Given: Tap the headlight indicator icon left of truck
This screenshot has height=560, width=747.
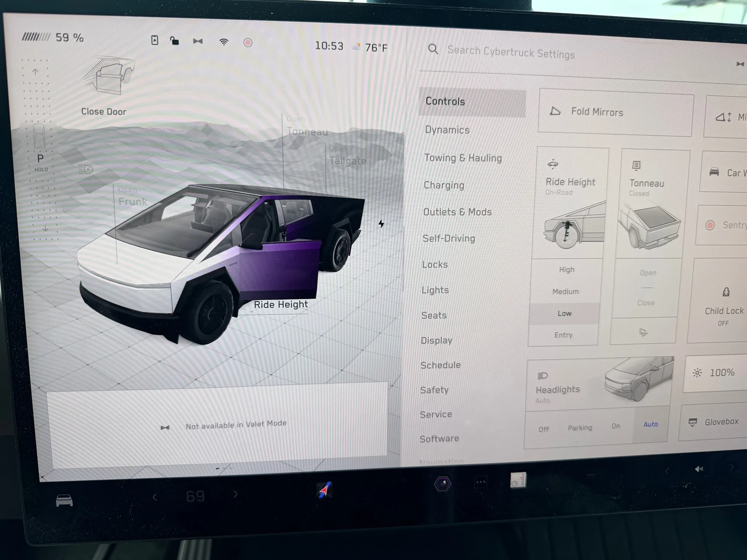Looking at the screenshot, I should pos(85,169).
